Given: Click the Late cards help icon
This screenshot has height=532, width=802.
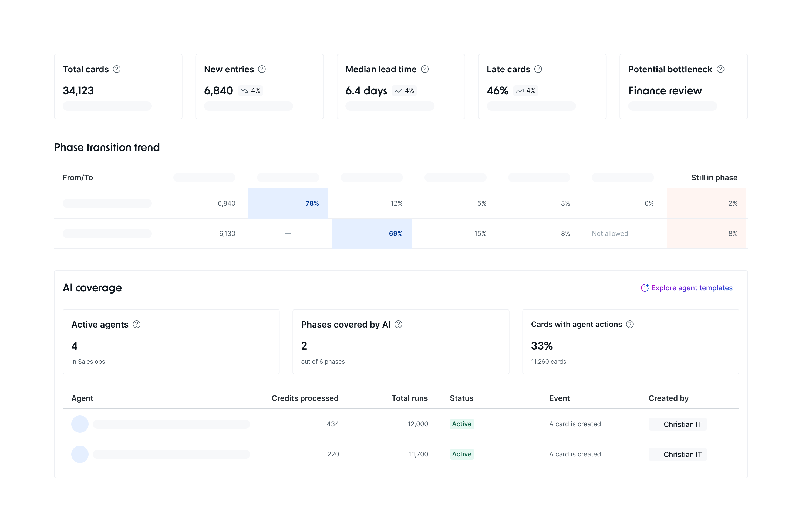Looking at the screenshot, I should [x=538, y=69].
